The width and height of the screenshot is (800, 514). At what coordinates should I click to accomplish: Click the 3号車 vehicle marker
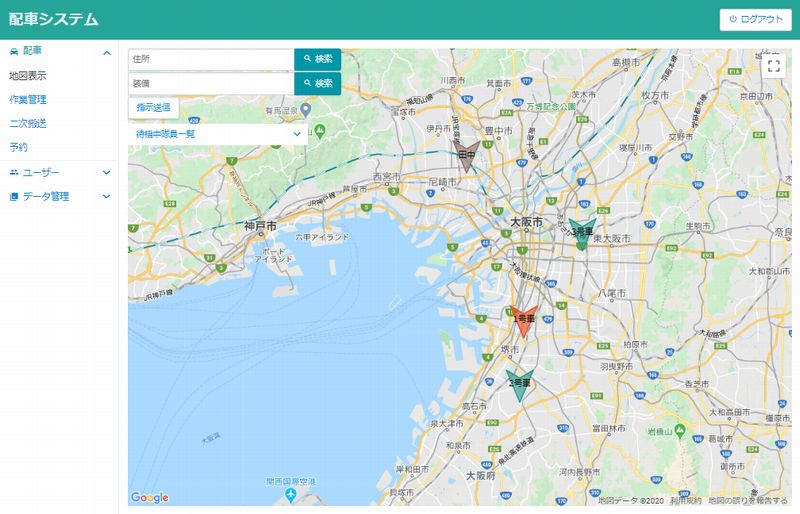[x=582, y=233]
